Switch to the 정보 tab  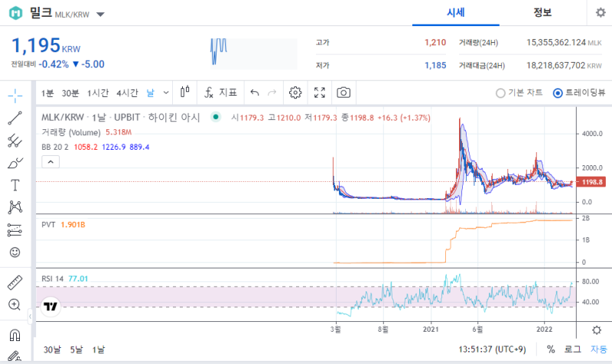[542, 12]
